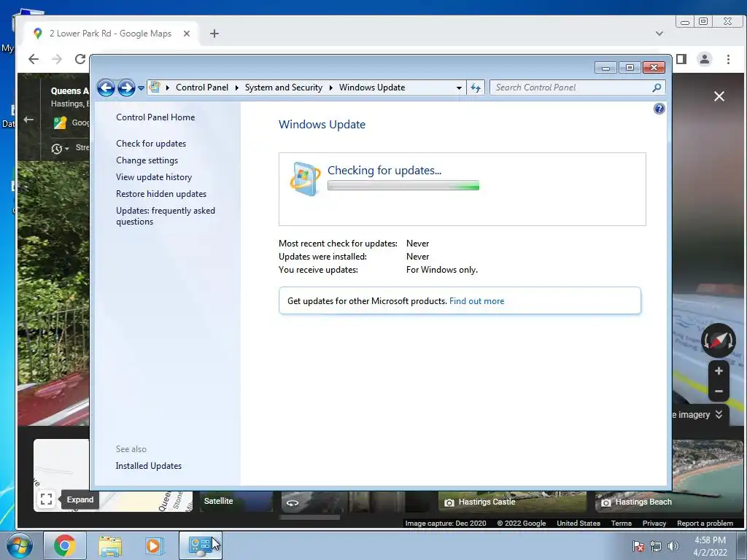
Task: Click Street View back arrow in Maps
Action: tap(28, 120)
